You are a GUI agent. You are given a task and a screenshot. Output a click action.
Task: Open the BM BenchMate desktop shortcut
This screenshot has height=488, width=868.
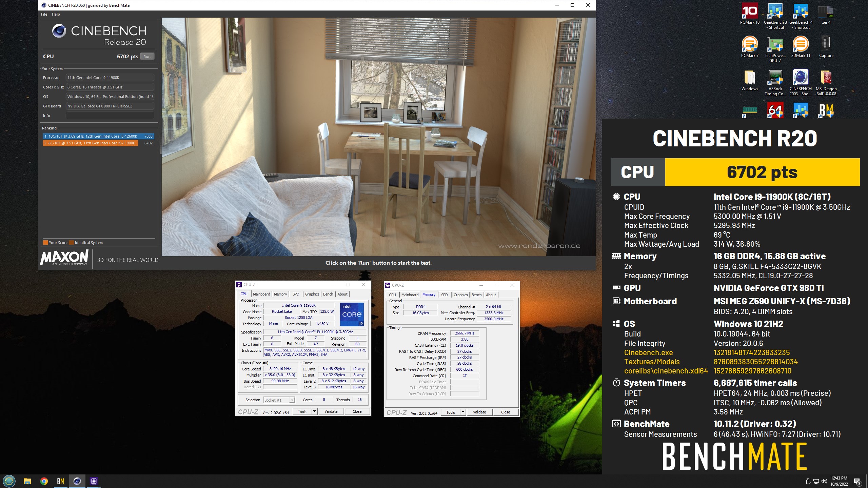tap(826, 111)
